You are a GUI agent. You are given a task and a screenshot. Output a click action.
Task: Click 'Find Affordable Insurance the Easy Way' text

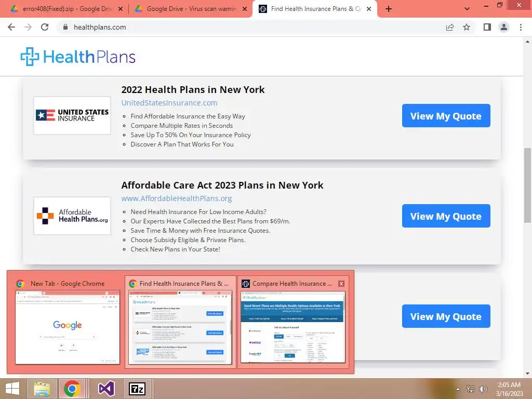tap(188, 116)
